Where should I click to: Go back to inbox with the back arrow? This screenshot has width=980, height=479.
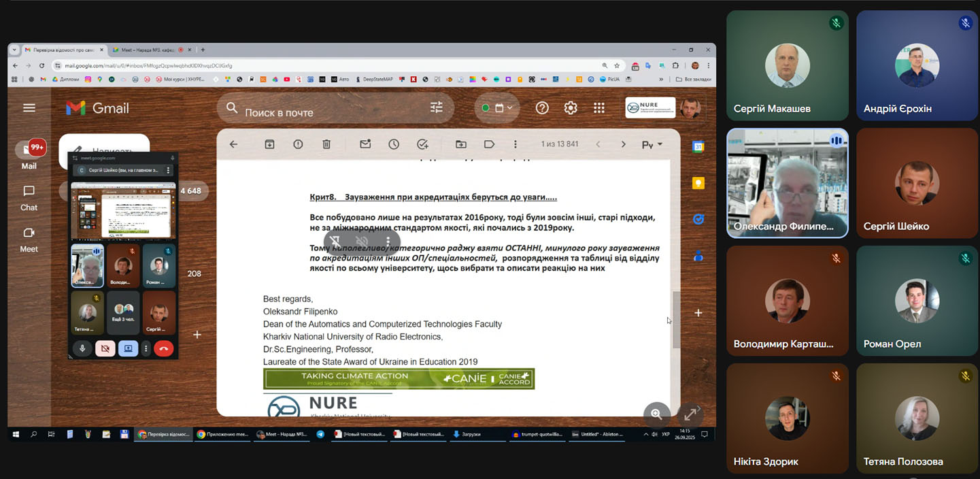coord(234,144)
